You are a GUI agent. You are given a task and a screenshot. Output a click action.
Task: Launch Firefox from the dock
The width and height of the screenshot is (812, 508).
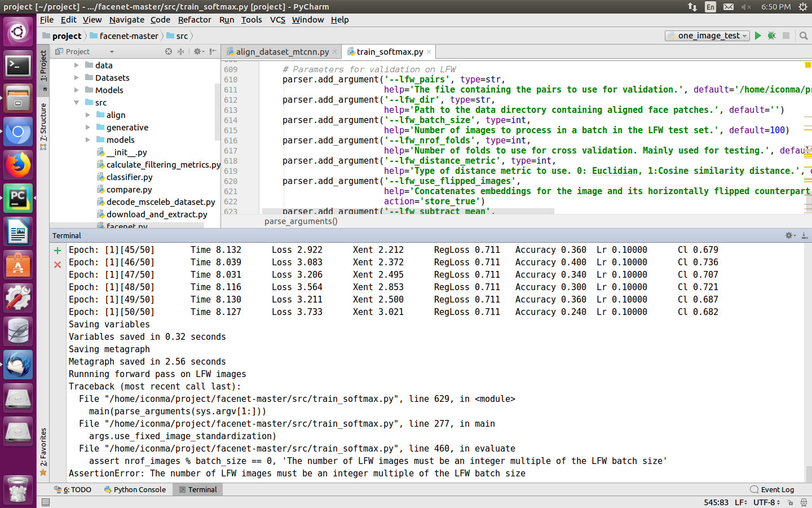tap(18, 165)
